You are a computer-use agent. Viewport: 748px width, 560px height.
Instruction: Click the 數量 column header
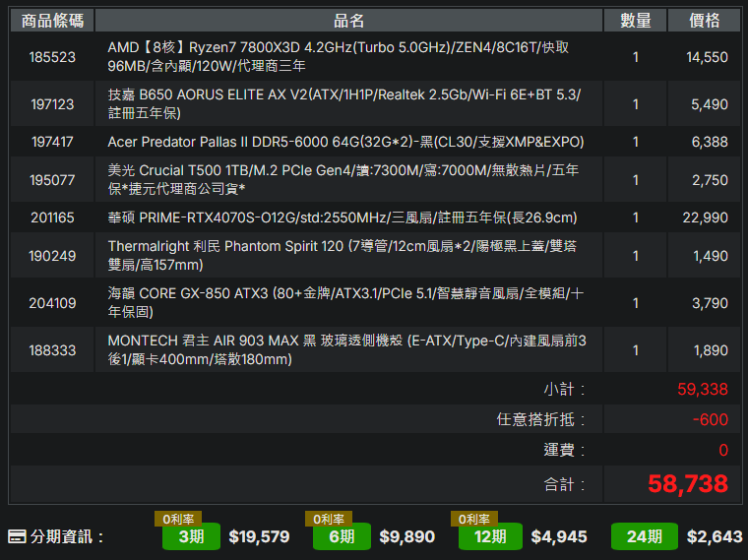point(636,21)
